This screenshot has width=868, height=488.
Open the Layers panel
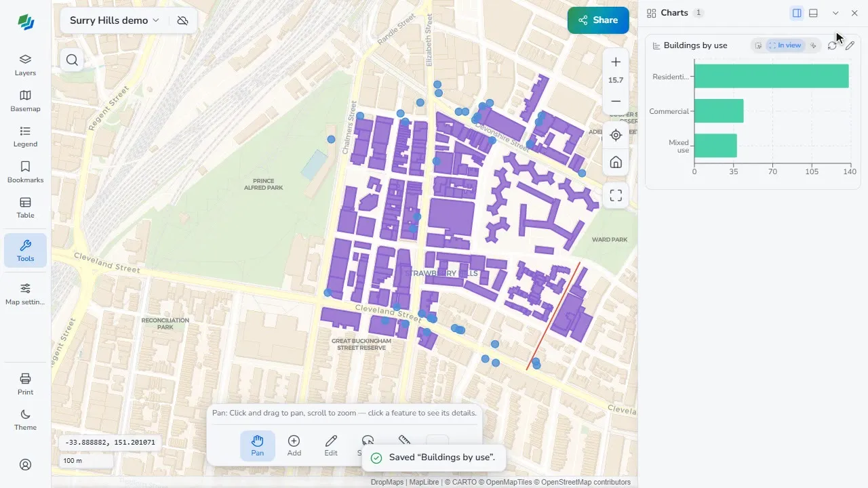[x=25, y=65]
